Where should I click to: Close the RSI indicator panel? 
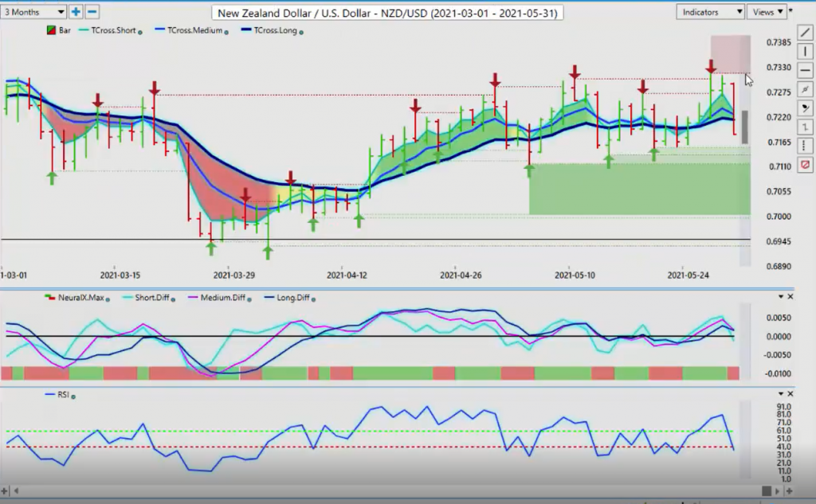pyautogui.click(x=790, y=393)
